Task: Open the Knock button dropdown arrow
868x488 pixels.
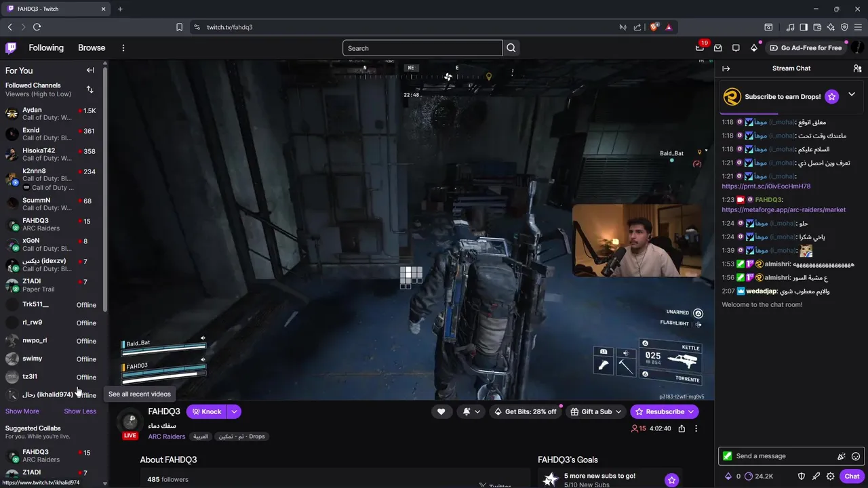Action: click(x=234, y=411)
